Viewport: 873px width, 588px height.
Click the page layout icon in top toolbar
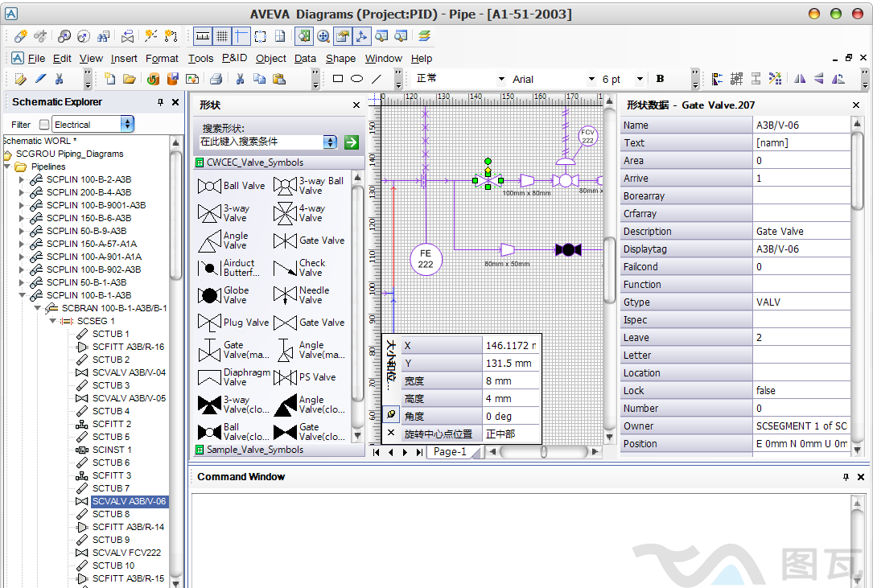point(280,36)
